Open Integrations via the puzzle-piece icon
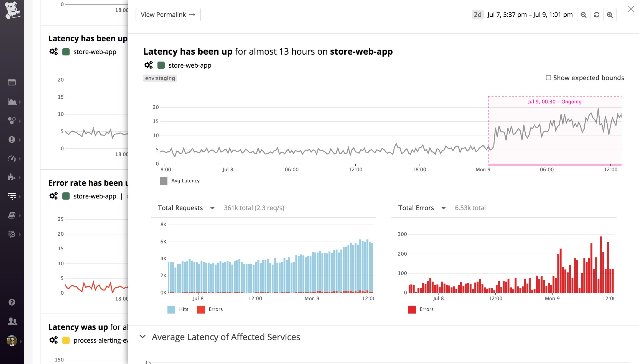Screen dimensions: 639x364 pyautogui.click(x=12, y=177)
